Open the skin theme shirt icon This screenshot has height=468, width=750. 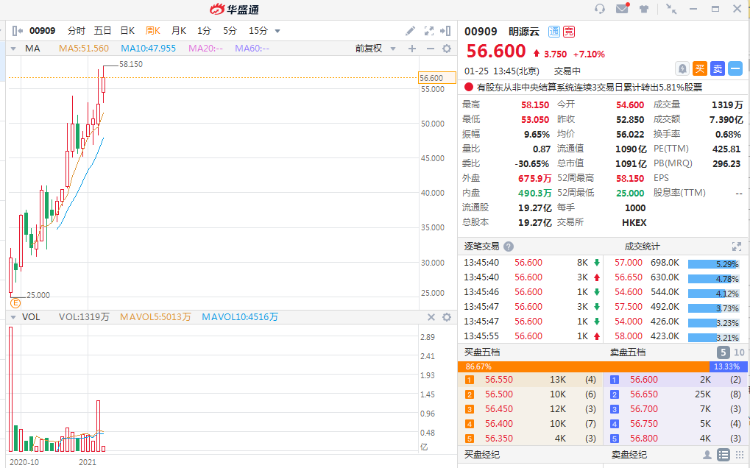(x=645, y=9)
